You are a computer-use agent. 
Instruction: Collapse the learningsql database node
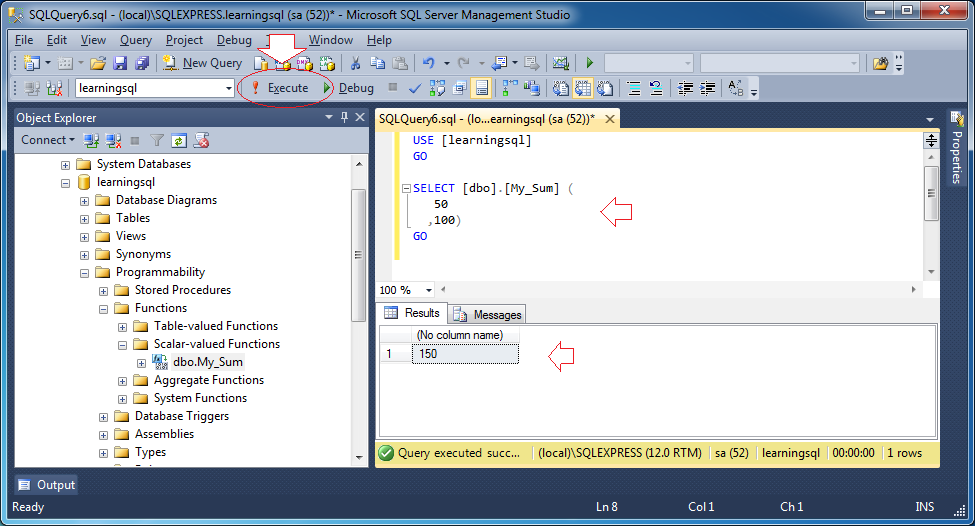(65, 183)
